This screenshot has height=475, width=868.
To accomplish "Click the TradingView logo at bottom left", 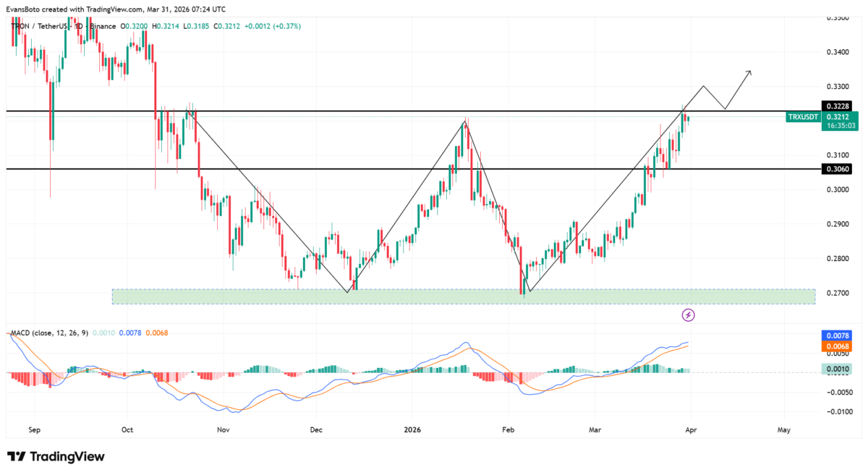I will (54, 457).
